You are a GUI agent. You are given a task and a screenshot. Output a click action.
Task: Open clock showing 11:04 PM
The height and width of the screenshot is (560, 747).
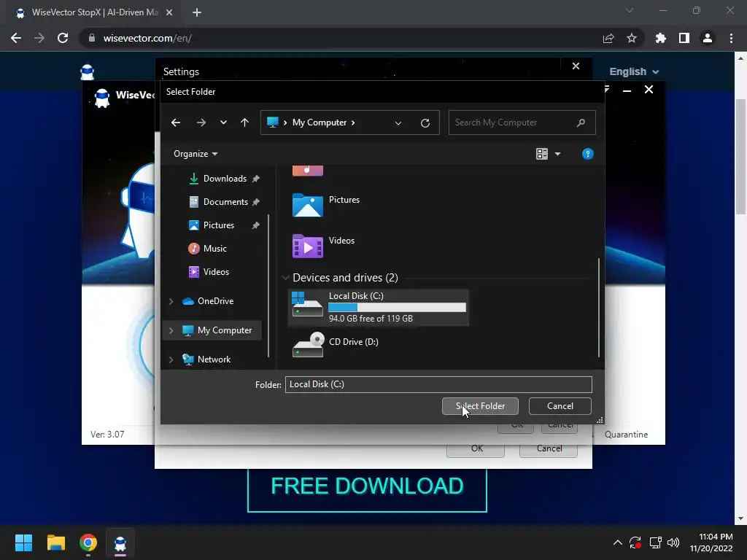coord(711,542)
